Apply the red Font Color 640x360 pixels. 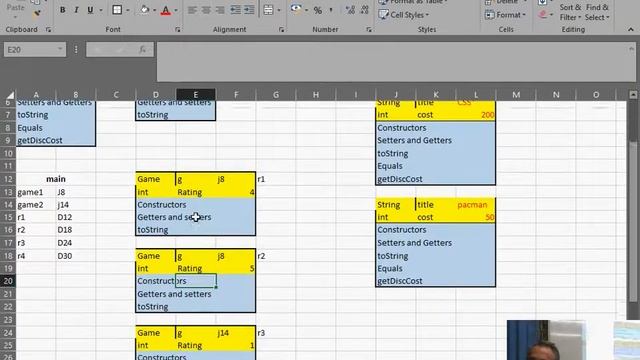point(166,10)
